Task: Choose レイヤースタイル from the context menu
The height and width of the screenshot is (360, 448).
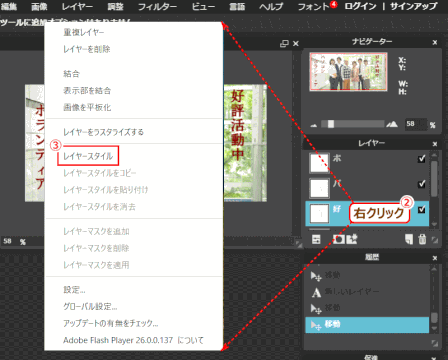Action: pyautogui.click(x=88, y=156)
